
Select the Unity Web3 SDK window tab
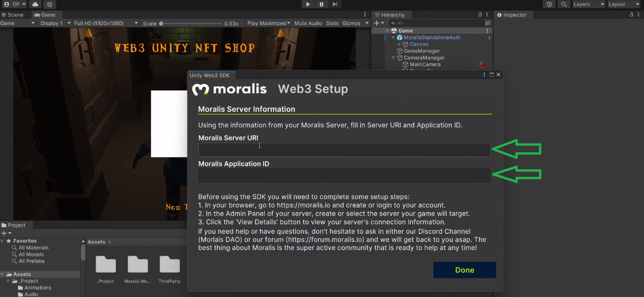tap(209, 75)
